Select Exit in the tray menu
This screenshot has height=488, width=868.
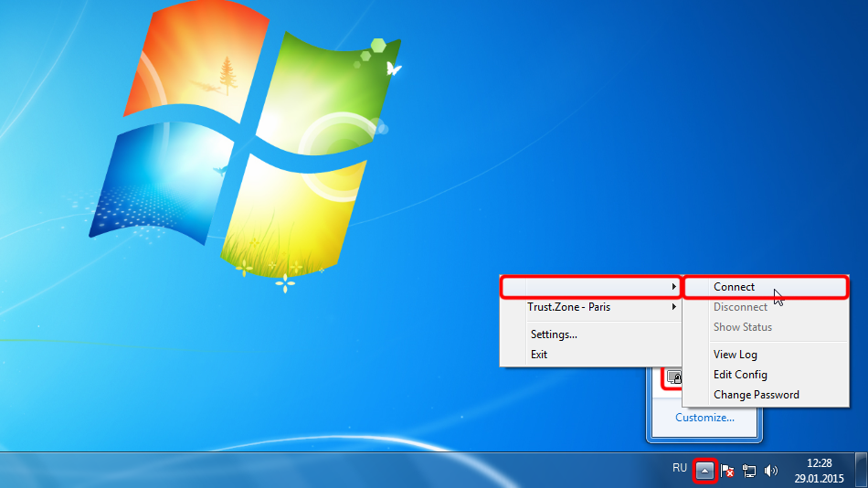click(539, 355)
